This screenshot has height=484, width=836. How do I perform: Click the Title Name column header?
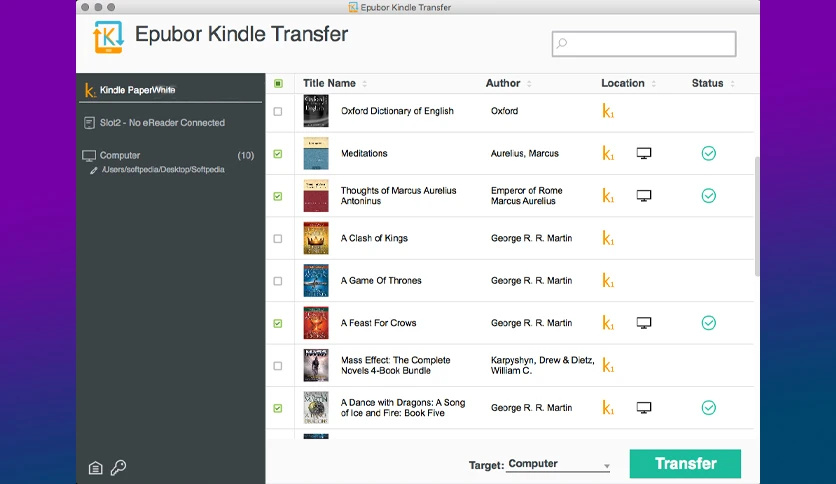pyautogui.click(x=329, y=83)
